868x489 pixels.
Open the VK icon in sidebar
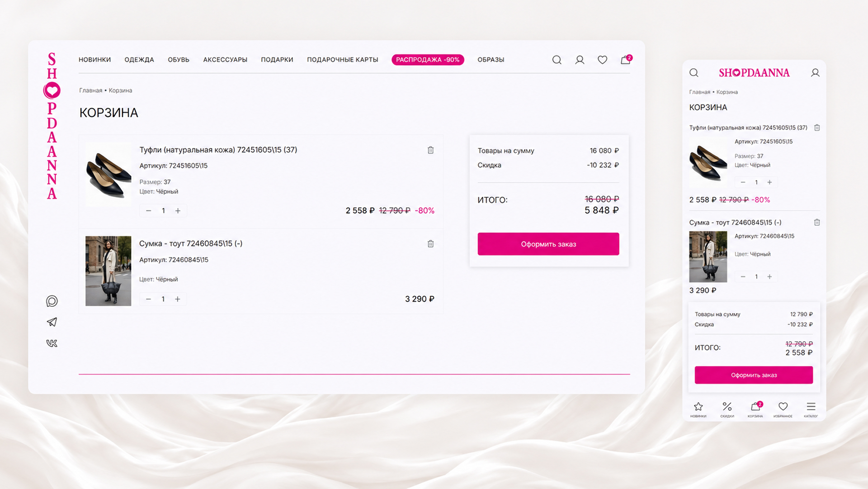[x=52, y=343]
